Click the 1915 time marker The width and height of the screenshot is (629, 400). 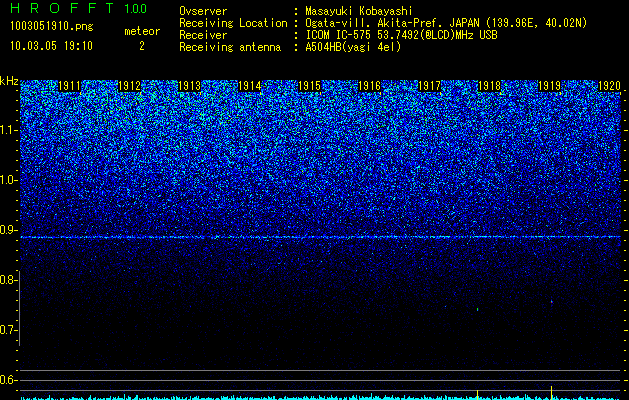pos(310,86)
